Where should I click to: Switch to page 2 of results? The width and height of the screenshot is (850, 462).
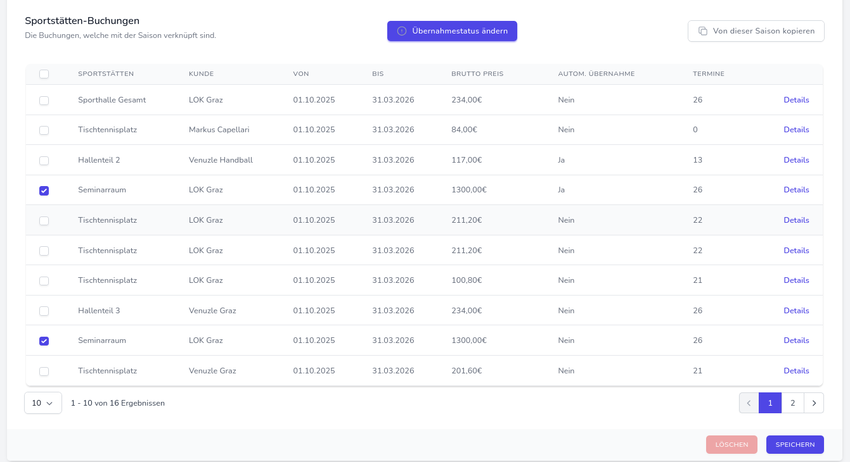click(x=792, y=403)
